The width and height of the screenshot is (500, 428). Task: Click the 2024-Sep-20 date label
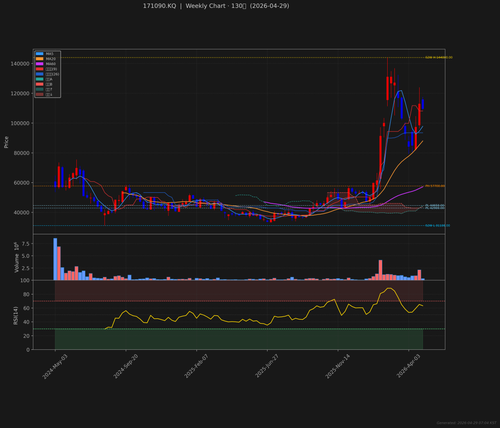tap(126, 366)
